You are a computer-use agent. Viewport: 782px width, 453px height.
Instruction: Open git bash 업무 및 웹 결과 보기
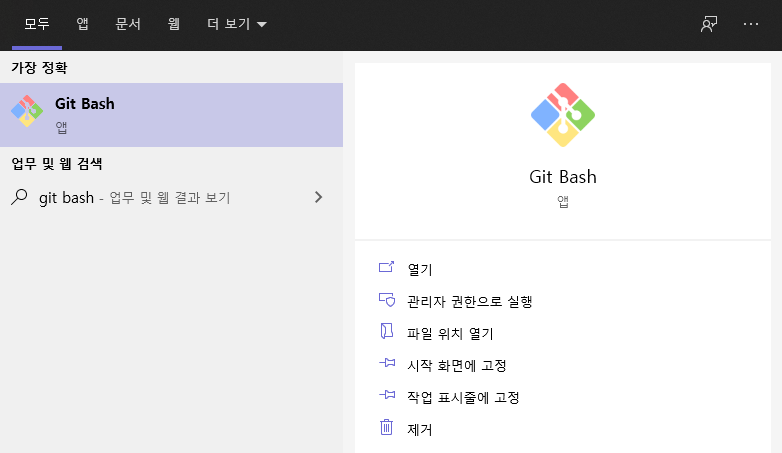point(171,198)
